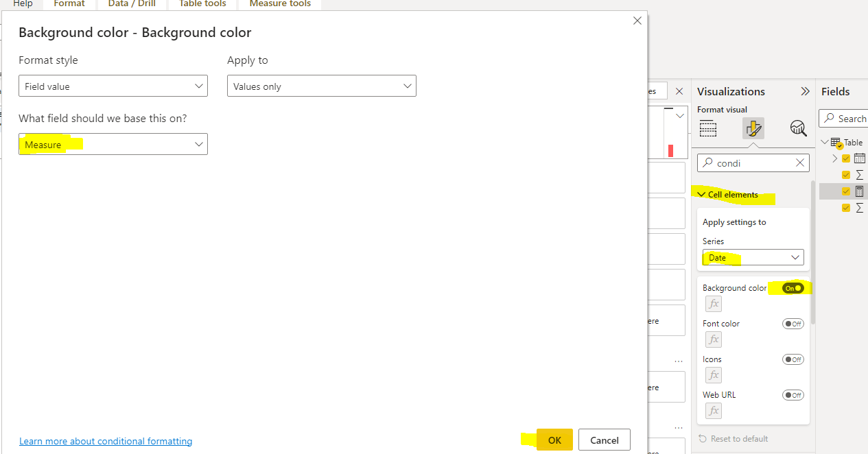
Task: Click the format search field containing 'condi'
Action: click(753, 163)
